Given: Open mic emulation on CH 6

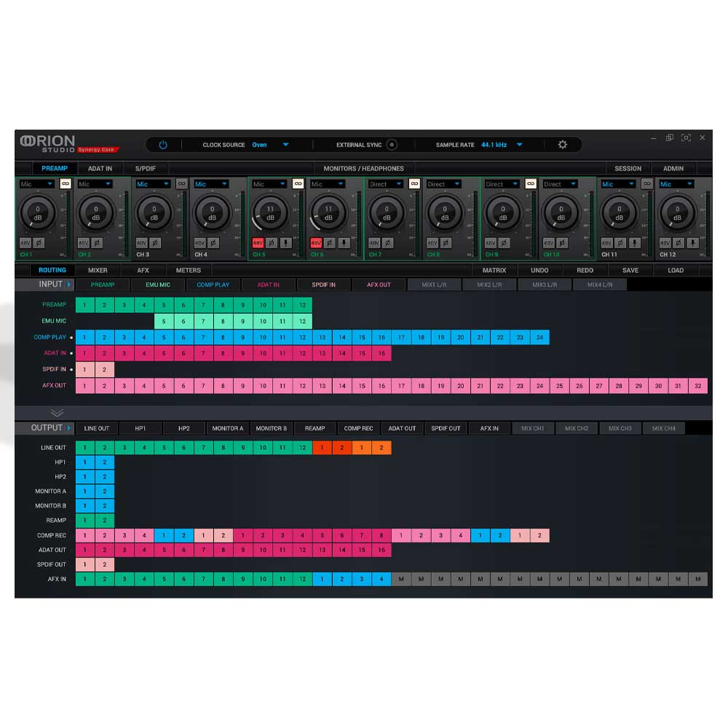Looking at the screenshot, I should click(x=344, y=243).
